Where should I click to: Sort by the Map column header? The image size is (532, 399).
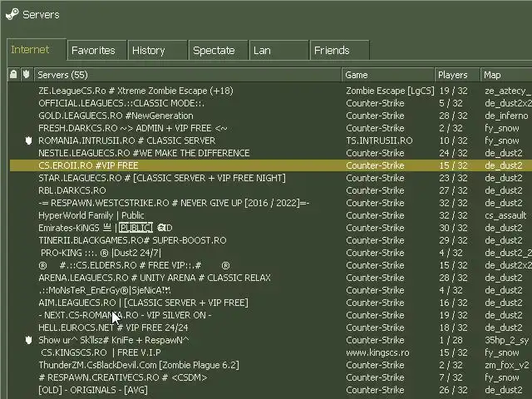(x=506, y=75)
